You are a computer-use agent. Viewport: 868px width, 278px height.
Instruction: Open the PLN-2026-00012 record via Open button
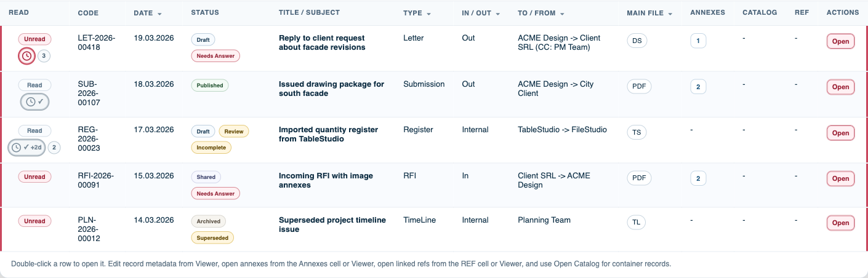coord(840,223)
